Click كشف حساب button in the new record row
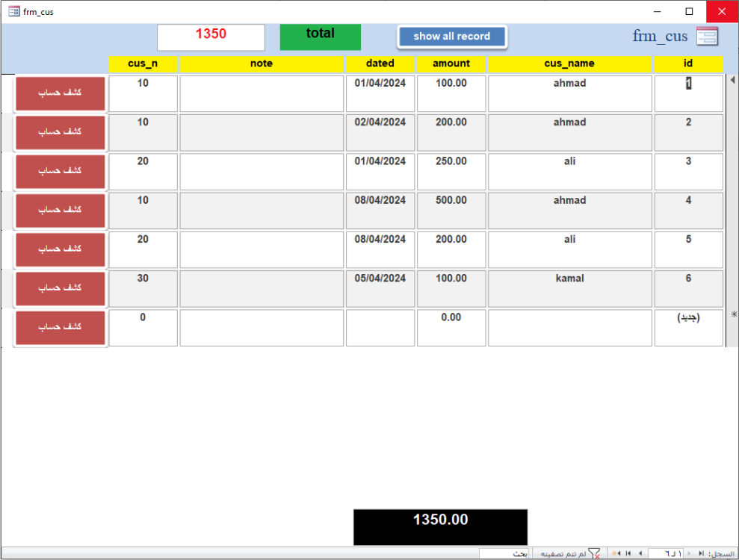The height and width of the screenshot is (560, 739). click(61, 328)
